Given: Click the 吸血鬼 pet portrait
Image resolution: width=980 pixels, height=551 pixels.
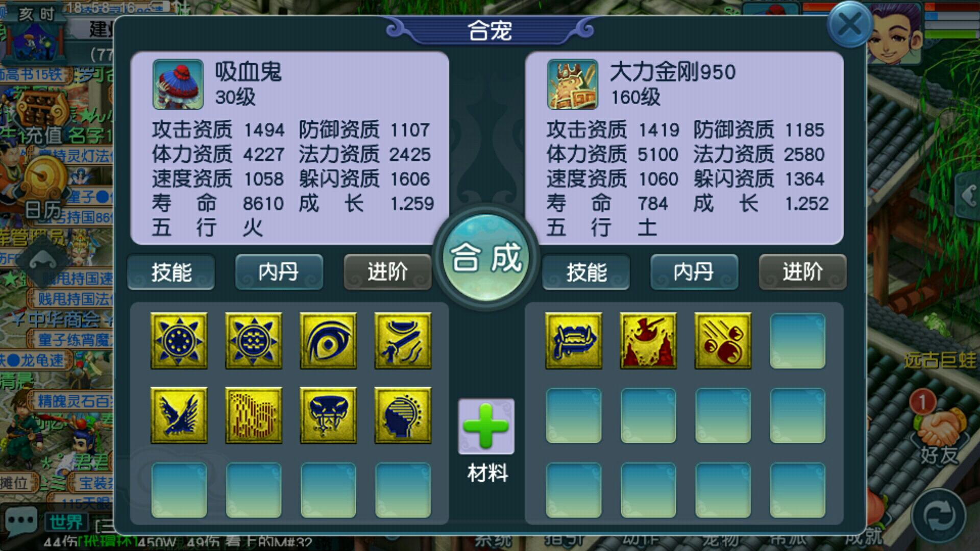Looking at the screenshot, I should 178,84.
